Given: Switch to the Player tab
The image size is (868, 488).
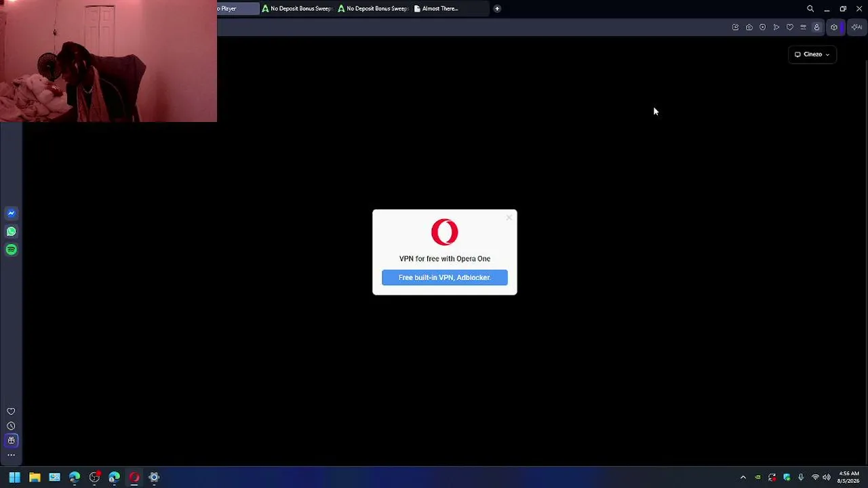Looking at the screenshot, I should click(x=238, y=9).
